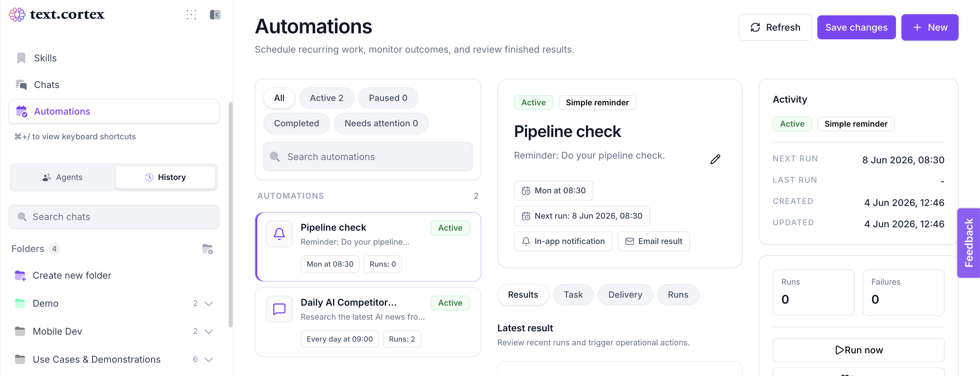Filter by Needs attention 0
Image resolution: width=980 pixels, height=376 pixels.
(x=381, y=123)
